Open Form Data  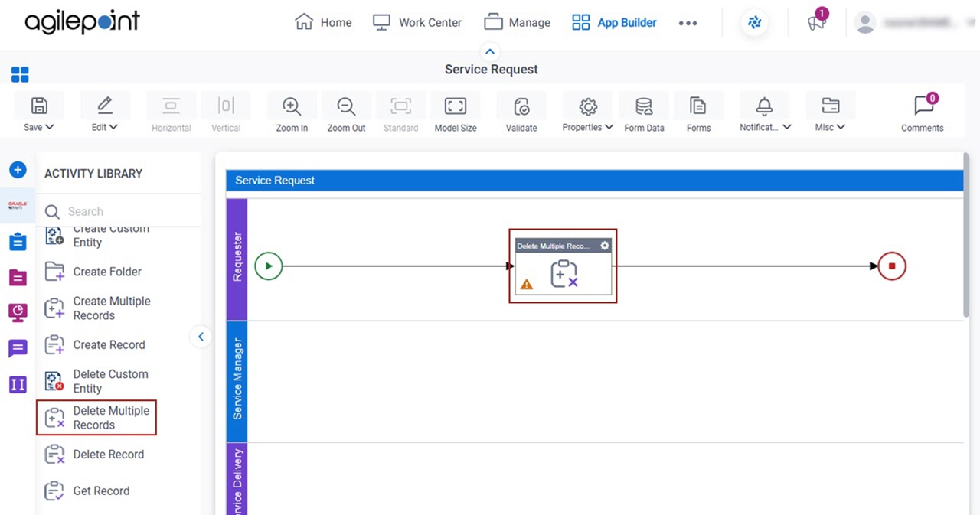pos(644,113)
